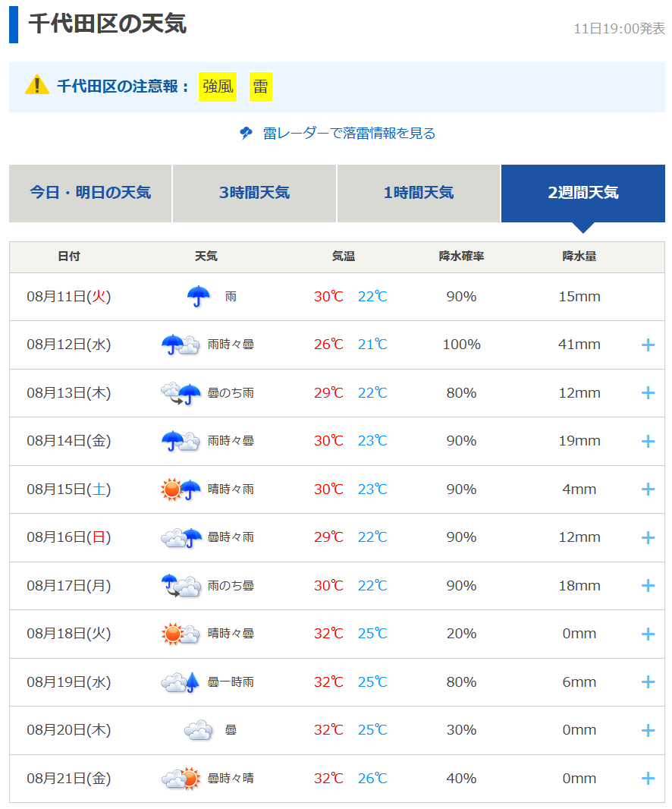Click the 千代田区の注意報 label
Screen dimensions: 672x809
pyautogui.click(x=122, y=87)
